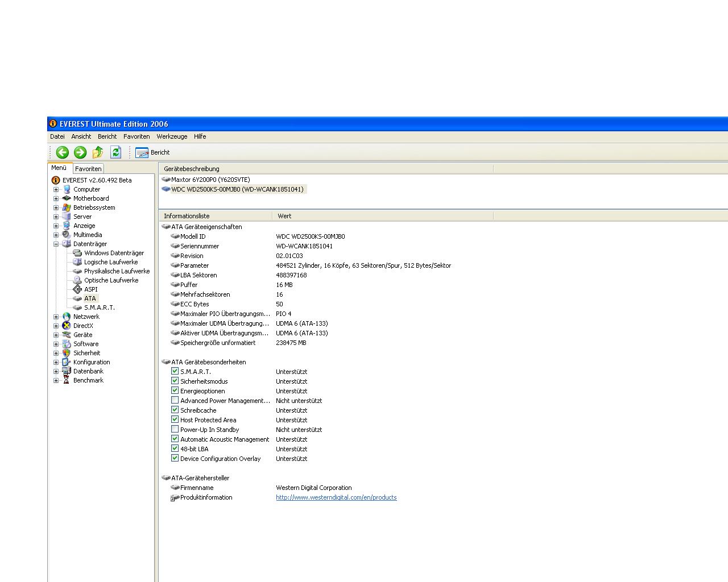This screenshot has height=582, width=728.
Task: Toggle the S.M.A.R.T. feature checkbox
Action: click(x=175, y=371)
